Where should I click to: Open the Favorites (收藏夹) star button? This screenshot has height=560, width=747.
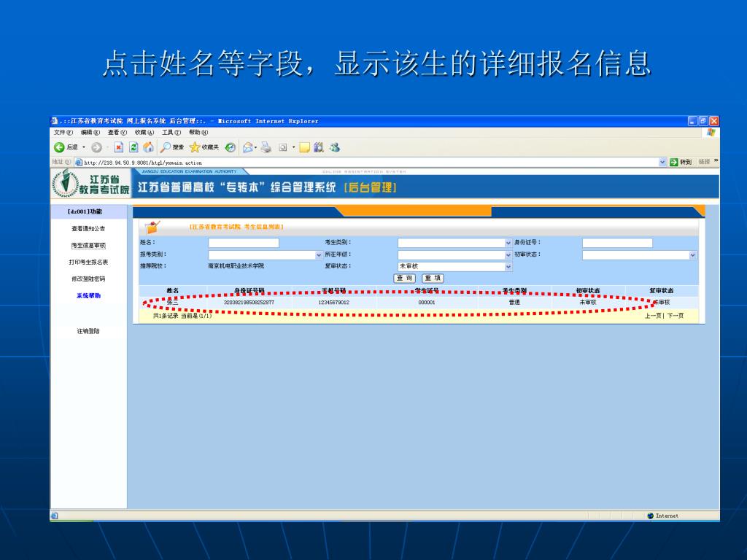coord(204,147)
